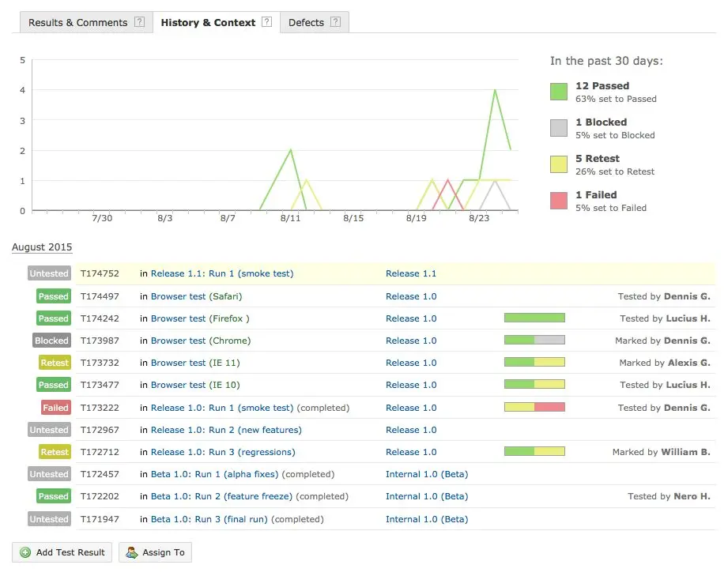The width and height of the screenshot is (728, 576).
Task: Open Release 1.0: Run 3 (regressions) link
Action: point(223,452)
